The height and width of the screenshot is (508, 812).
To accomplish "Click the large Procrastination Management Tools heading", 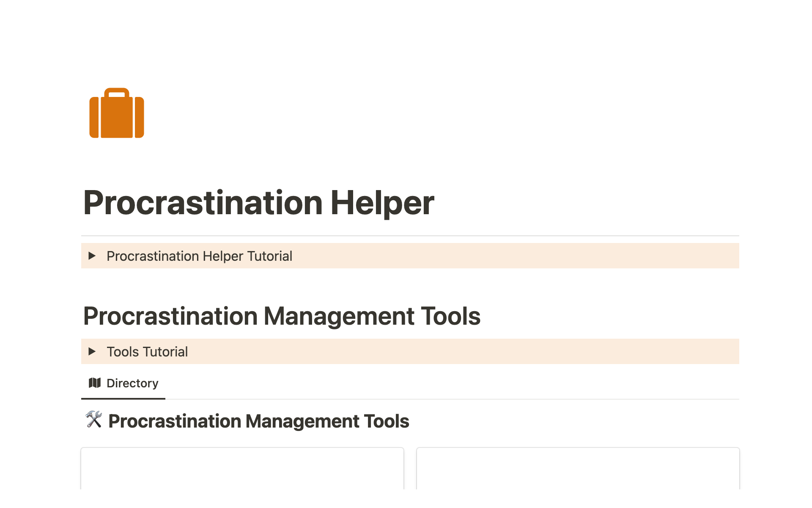I will [282, 316].
